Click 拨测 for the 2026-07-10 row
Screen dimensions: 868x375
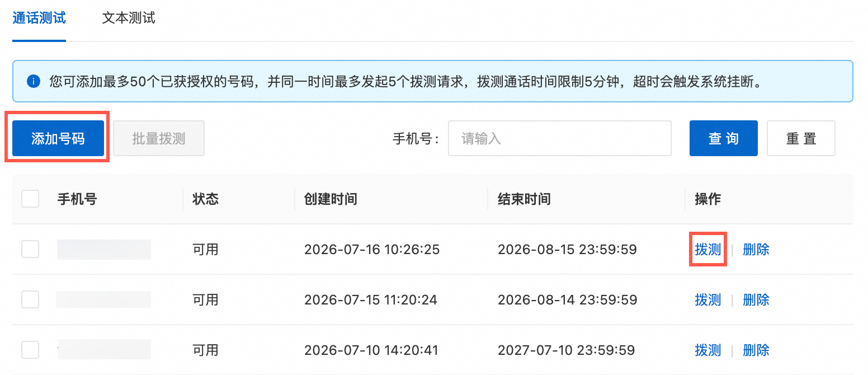707,350
